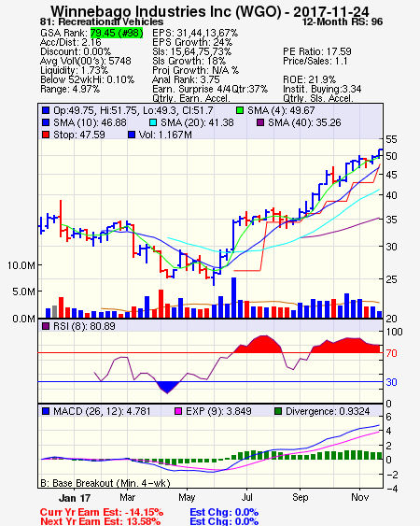Click the 'Sls: 15,64,75,73%' text
Screen dimensions: 420x526
[x=191, y=51]
